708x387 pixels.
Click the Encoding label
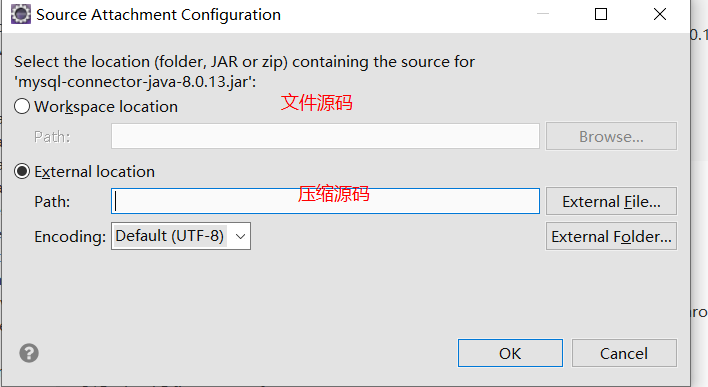pos(70,237)
